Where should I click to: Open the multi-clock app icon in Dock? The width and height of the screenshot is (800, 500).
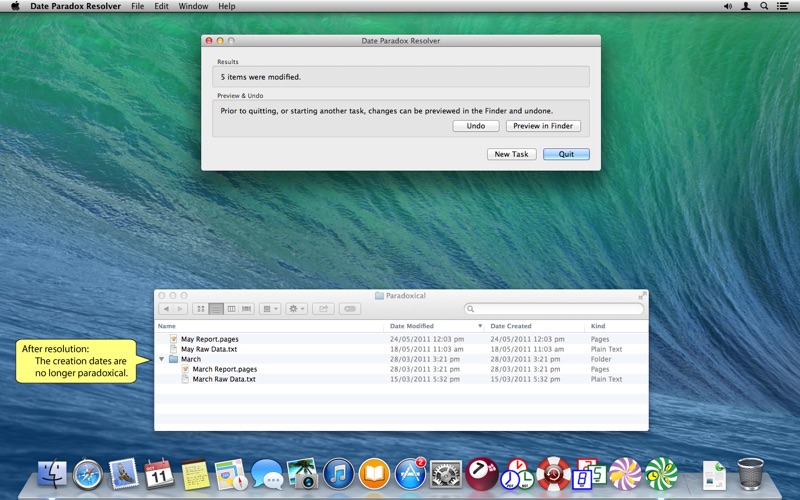click(x=516, y=474)
